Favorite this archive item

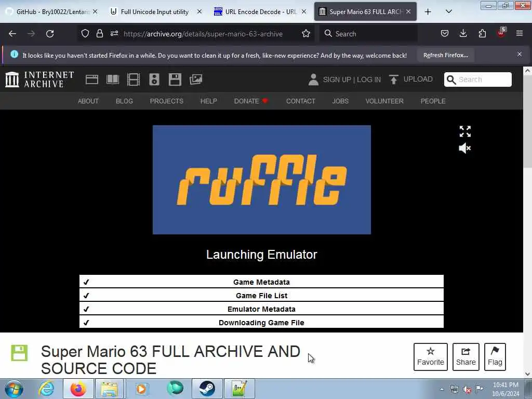point(431,356)
